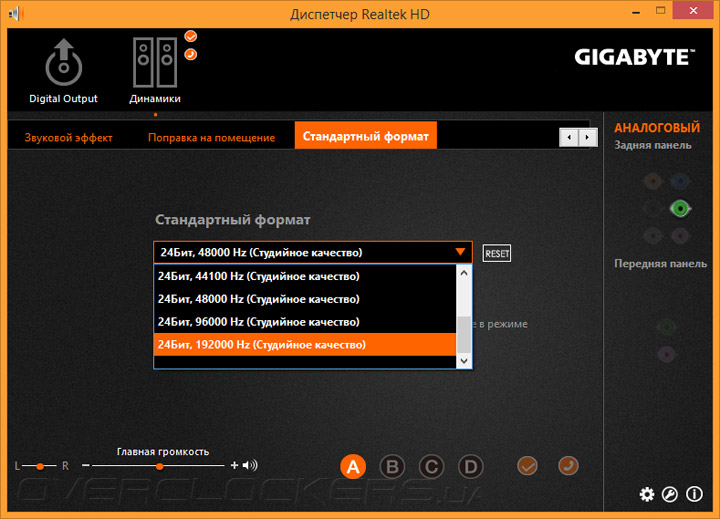Click the blue rear panel jack
This screenshot has height=519, width=720.
tap(680, 181)
